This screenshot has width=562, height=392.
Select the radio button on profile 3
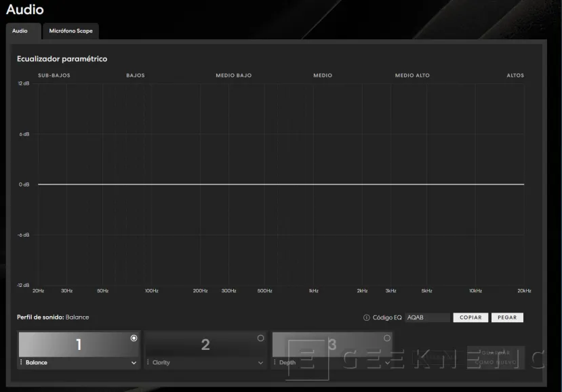[387, 338]
